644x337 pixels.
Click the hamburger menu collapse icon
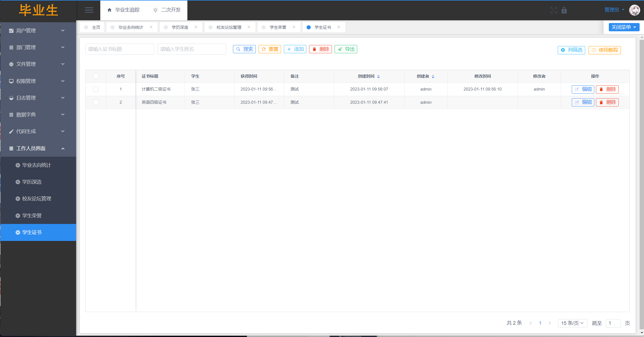(89, 10)
